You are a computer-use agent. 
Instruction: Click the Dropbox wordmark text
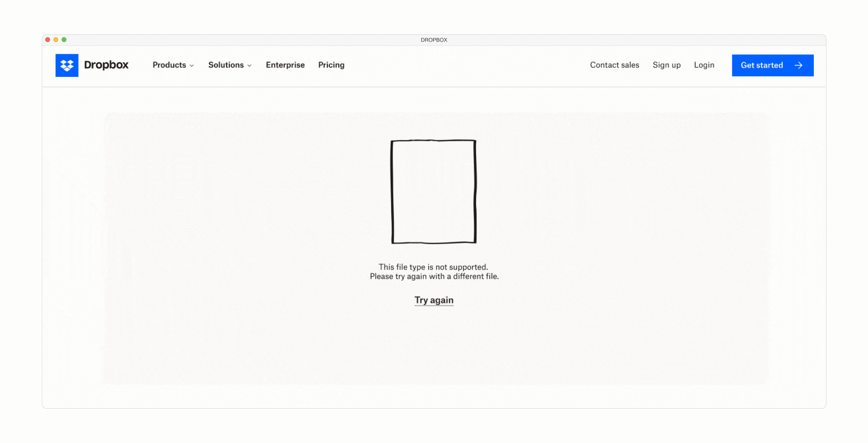[106, 65]
